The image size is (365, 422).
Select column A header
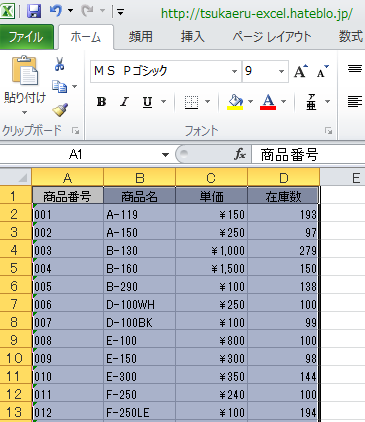68,178
